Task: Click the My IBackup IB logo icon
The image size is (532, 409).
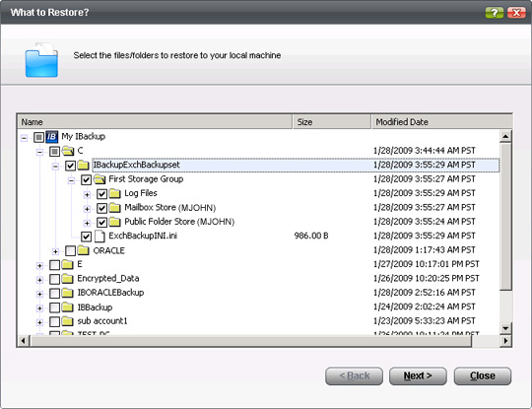Action: coord(52,137)
